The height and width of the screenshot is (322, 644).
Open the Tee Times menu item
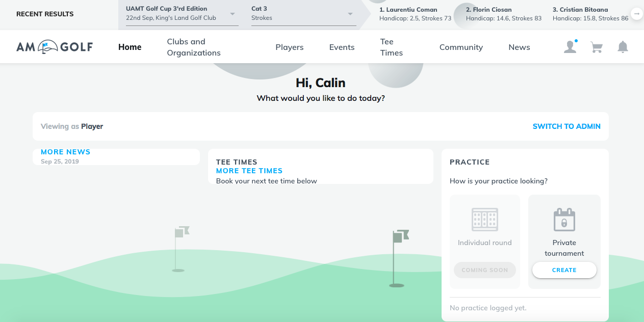(x=392, y=47)
